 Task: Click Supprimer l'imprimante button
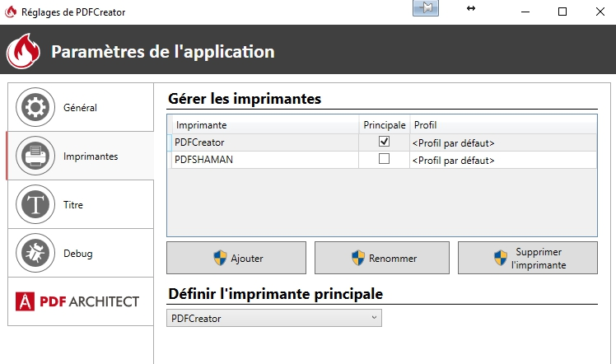coord(528,258)
